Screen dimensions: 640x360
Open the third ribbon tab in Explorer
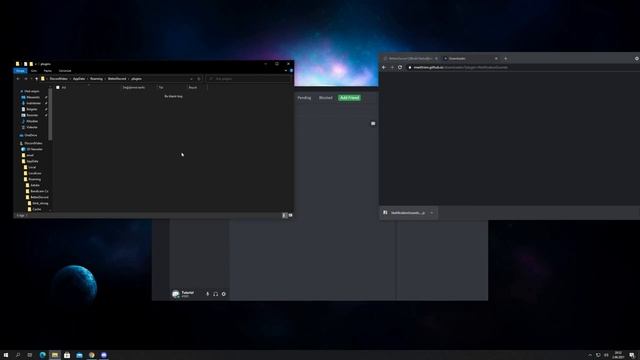coord(47,71)
